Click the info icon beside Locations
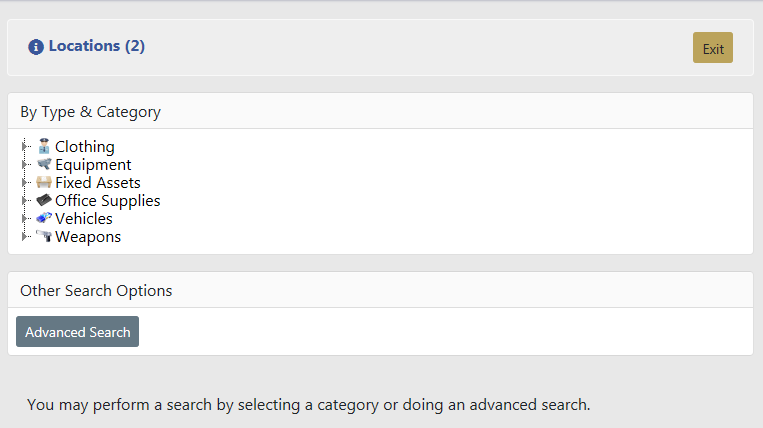Viewport: 763px width, 428px height. 36,47
